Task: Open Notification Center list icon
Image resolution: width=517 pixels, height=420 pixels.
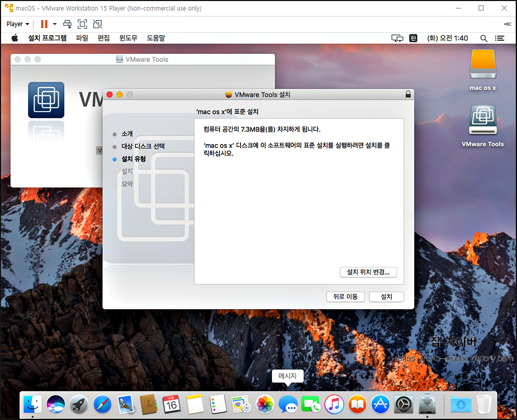Action: point(499,38)
